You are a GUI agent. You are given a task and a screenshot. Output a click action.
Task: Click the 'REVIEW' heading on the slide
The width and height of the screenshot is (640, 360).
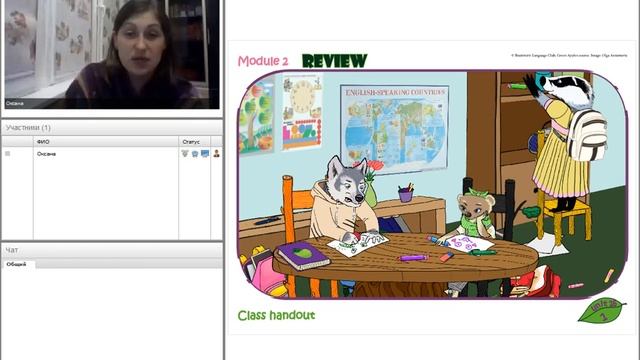pos(335,61)
